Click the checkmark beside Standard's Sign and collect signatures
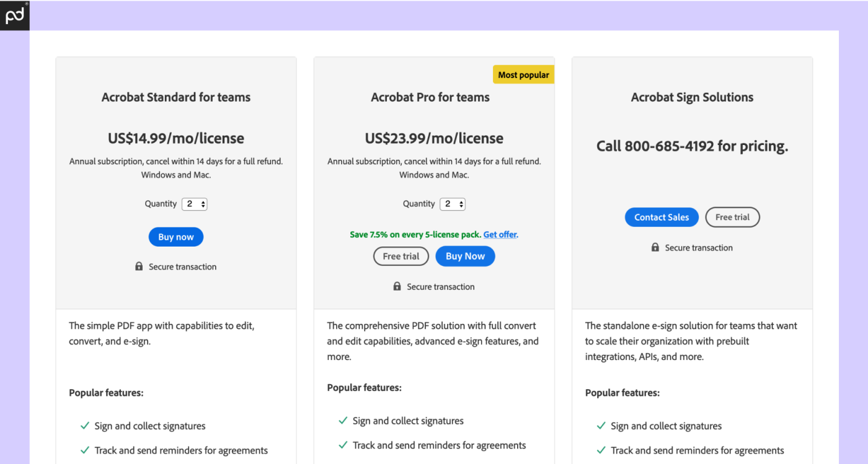The height and width of the screenshot is (464, 868). point(84,426)
